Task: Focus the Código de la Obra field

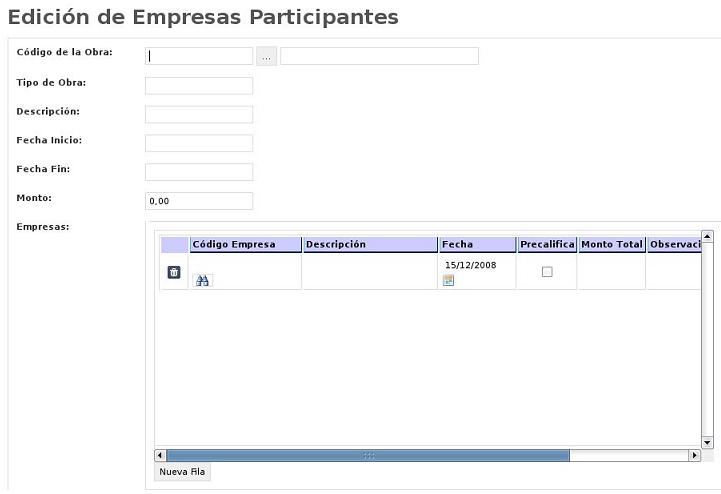Action: (199, 57)
